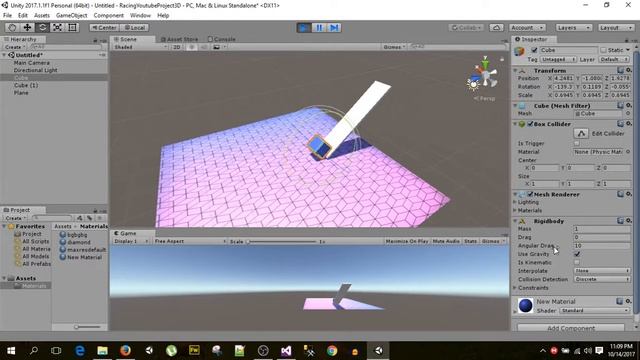Screen dimensions: 640x360
Task: Select the Rect transform tool
Action: point(72,27)
